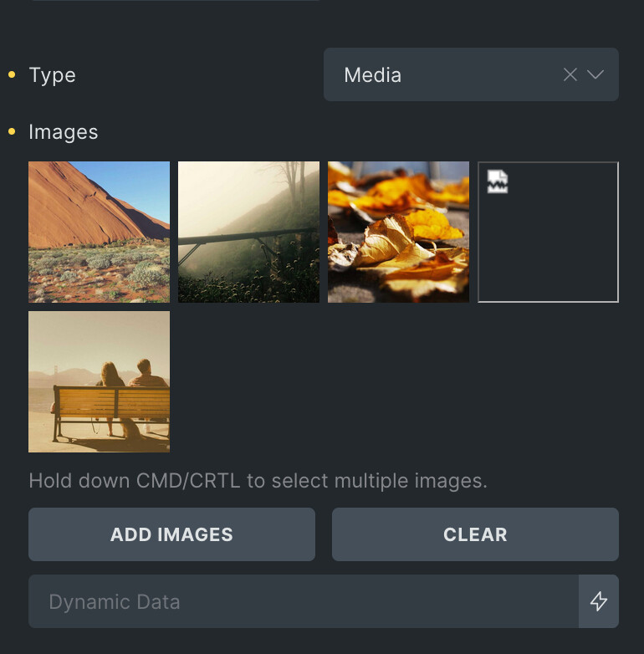
Task: Expand the Type dropdown chevron
Action: coord(595,75)
